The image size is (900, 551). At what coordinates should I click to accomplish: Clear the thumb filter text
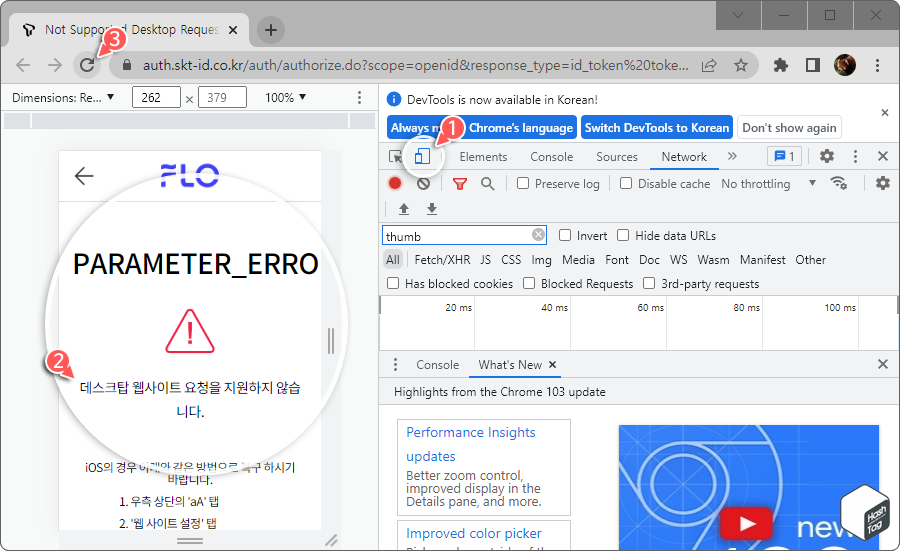pos(538,235)
